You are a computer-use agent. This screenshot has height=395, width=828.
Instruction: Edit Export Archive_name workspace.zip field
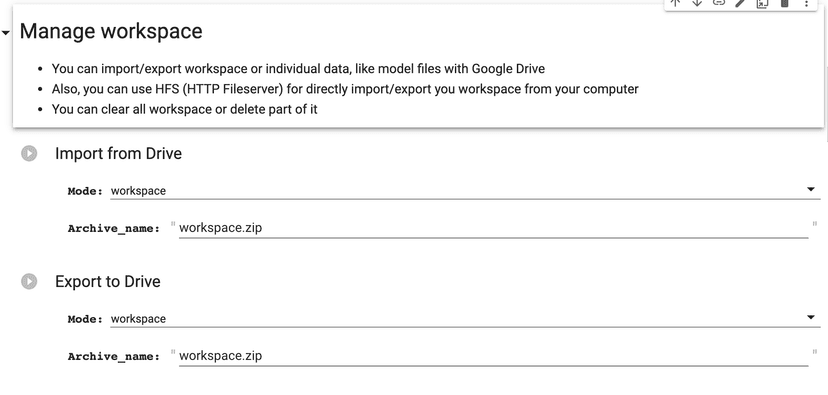493,356
